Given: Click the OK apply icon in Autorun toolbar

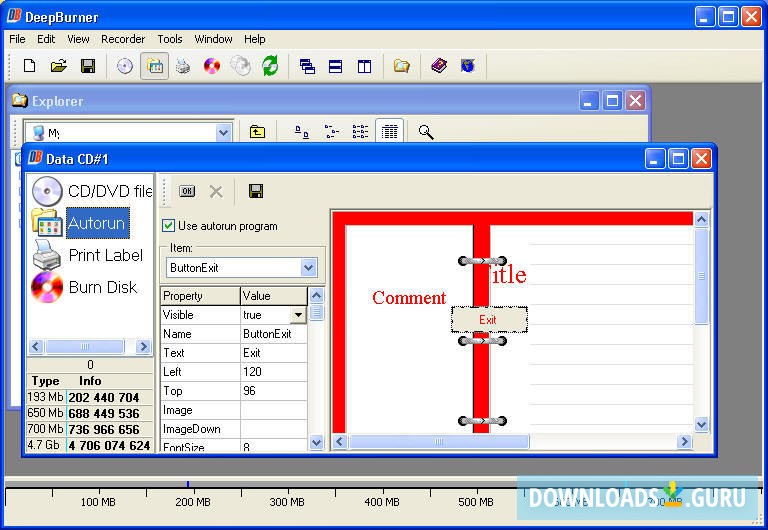Looking at the screenshot, I should coord(187,191).
